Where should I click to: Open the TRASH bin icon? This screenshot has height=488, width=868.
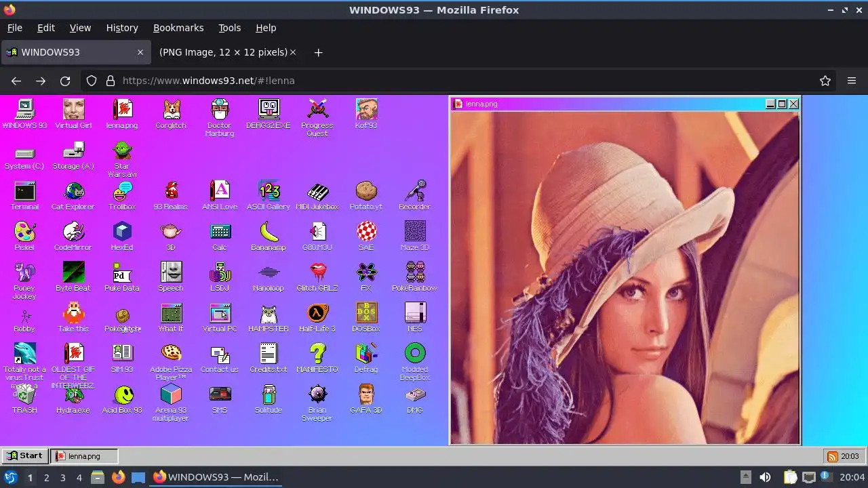24,394
